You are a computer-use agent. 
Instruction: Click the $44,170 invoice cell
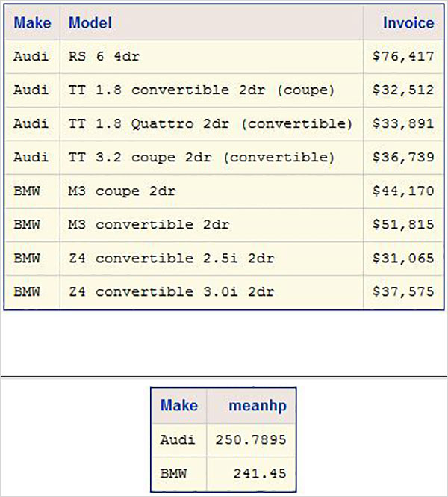tap(403, 191)
